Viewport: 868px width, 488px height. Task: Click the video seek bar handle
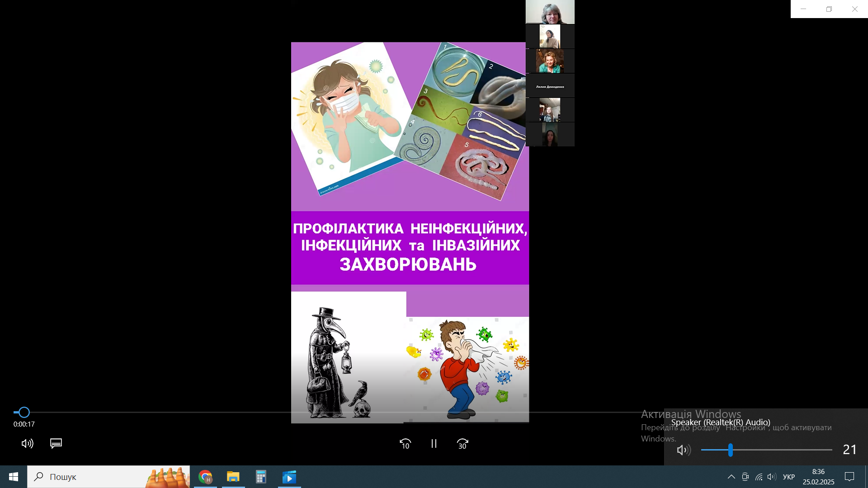(x=24, y=412)
